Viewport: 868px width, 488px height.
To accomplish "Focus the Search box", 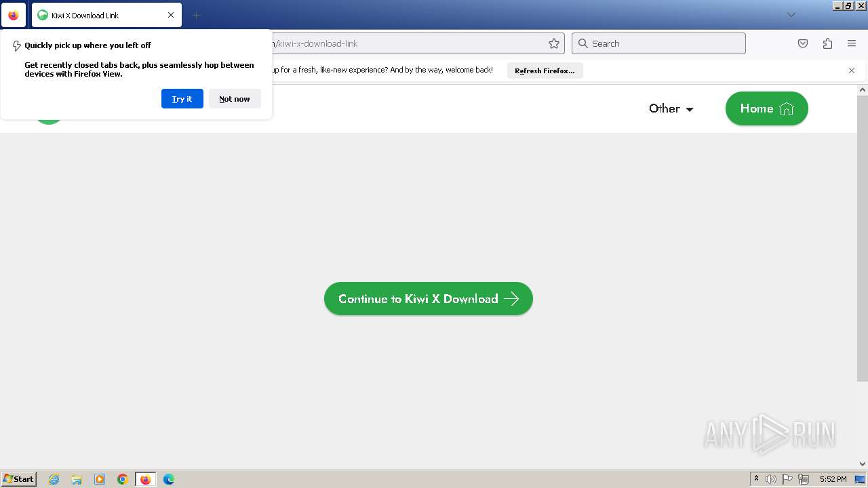I will (658, 43).
